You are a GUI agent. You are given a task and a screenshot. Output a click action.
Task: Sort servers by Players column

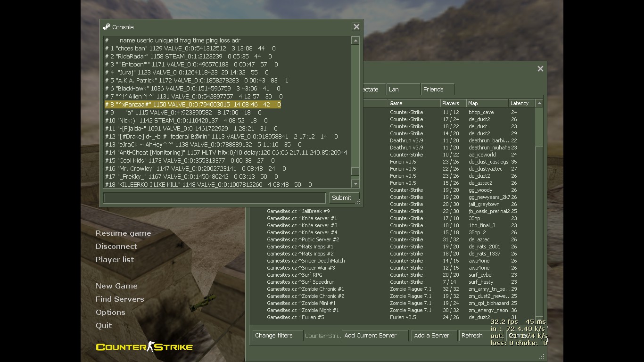pos(453,103)
